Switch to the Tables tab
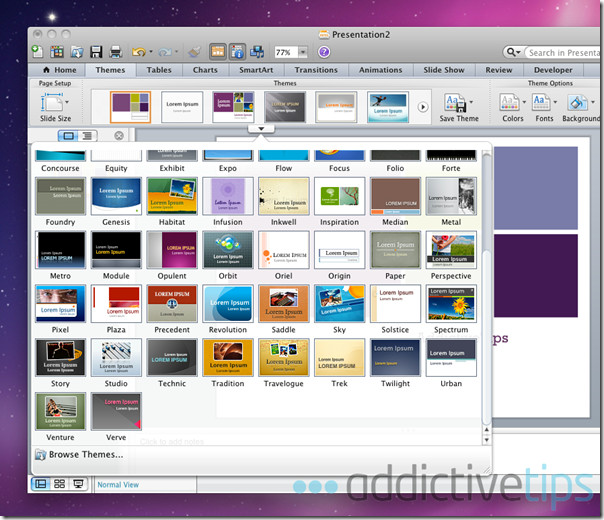604x520 pixels. [159, 70]
